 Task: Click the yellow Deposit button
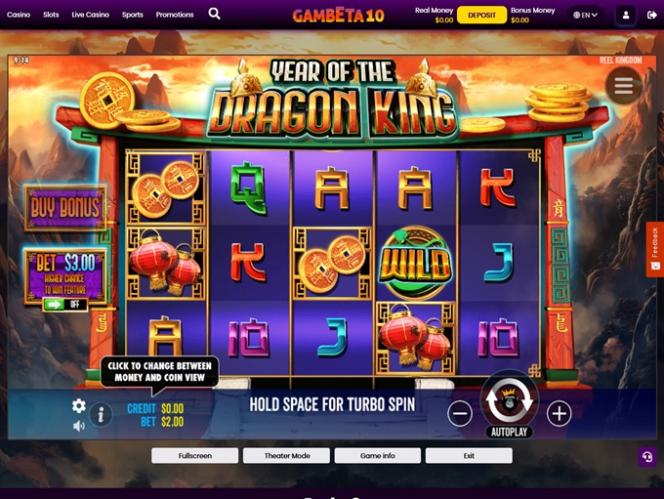click(x=482, y=15)
